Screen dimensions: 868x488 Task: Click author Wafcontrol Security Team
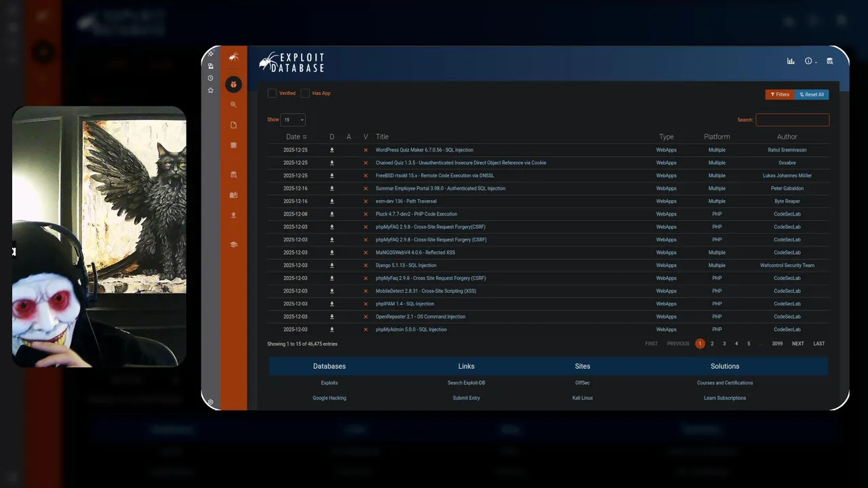tap(787, 266)
